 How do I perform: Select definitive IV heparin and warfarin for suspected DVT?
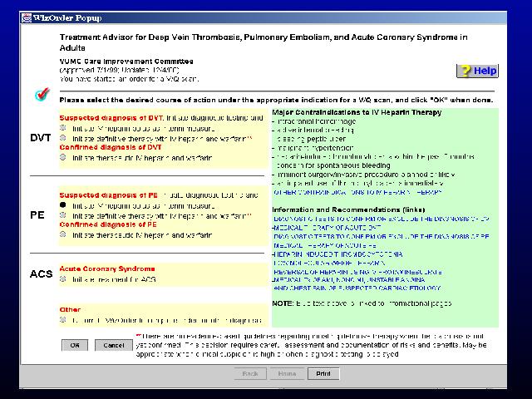[x=63, y=138]
